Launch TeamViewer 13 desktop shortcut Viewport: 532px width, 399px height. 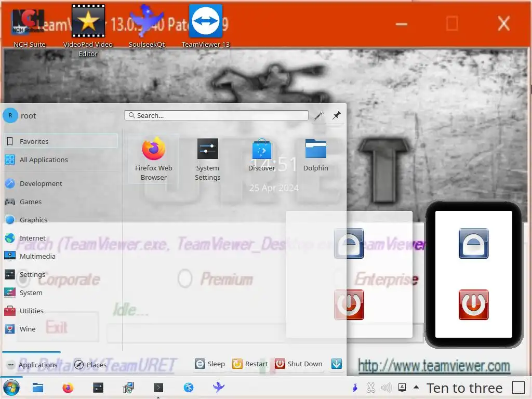tap(205, 26)
